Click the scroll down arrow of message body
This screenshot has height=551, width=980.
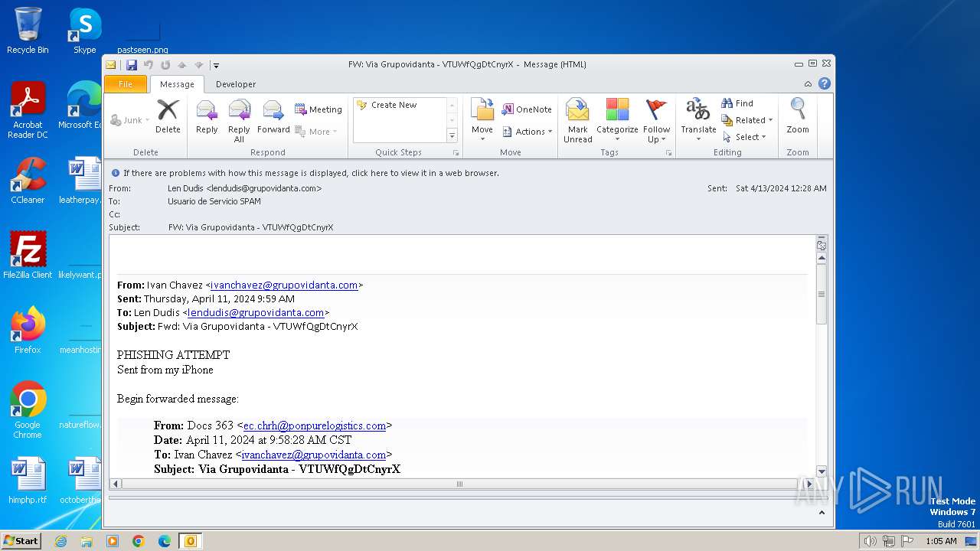pyautogui.click(x=822, y=471)
